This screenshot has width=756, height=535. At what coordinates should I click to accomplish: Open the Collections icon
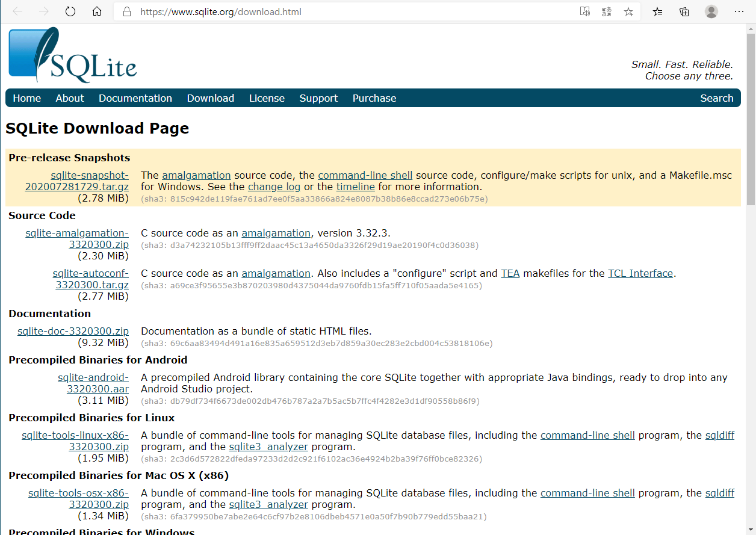click(684, 11)
